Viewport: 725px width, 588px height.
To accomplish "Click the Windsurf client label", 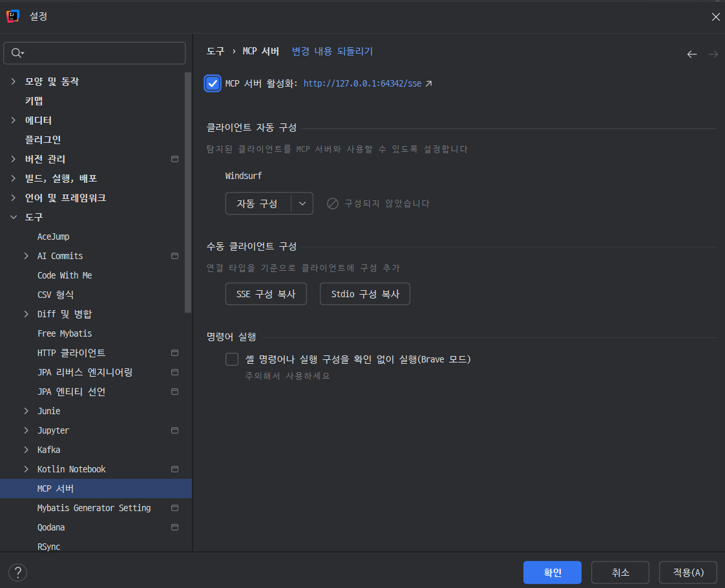I will 243,176.
